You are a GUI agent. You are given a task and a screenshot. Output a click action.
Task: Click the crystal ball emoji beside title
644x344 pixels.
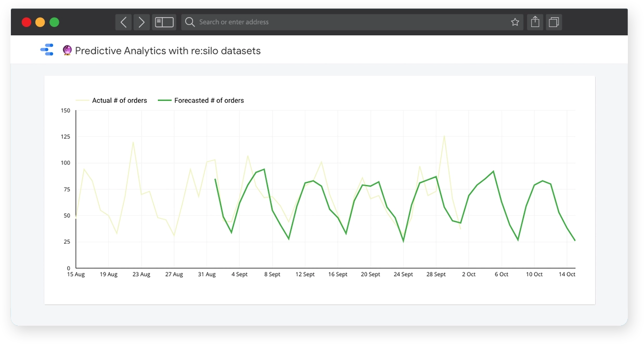(67, 50)
